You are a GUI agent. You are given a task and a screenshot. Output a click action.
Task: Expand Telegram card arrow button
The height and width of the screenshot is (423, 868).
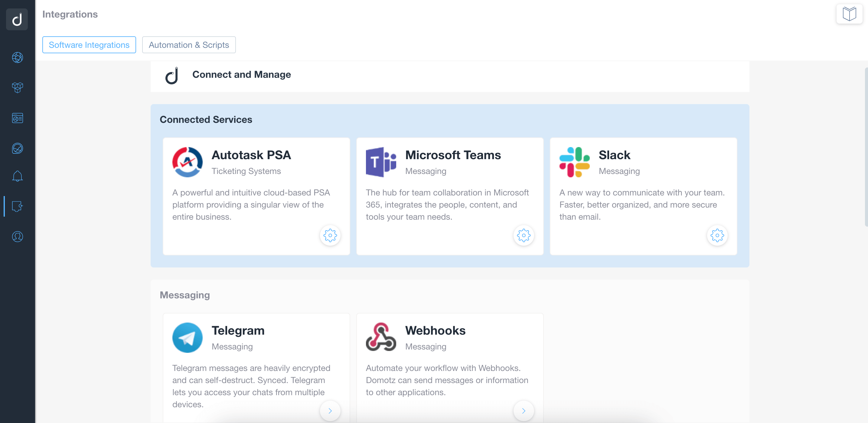pyautogui.click(x=330, y=411)
